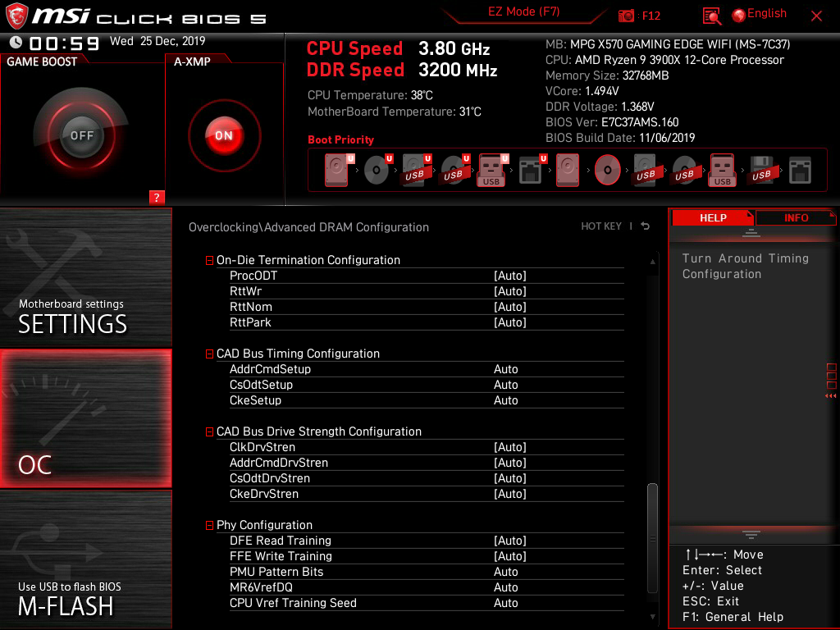This screenshot has height=630, width=840.
Task: Click the MSI dragon shield logo
Action: pyautogui.click(x=16, y=16)
